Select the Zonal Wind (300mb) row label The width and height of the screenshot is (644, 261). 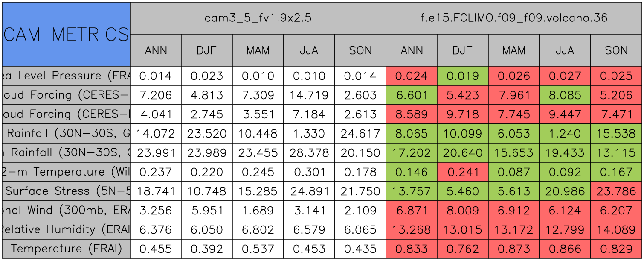66,210
